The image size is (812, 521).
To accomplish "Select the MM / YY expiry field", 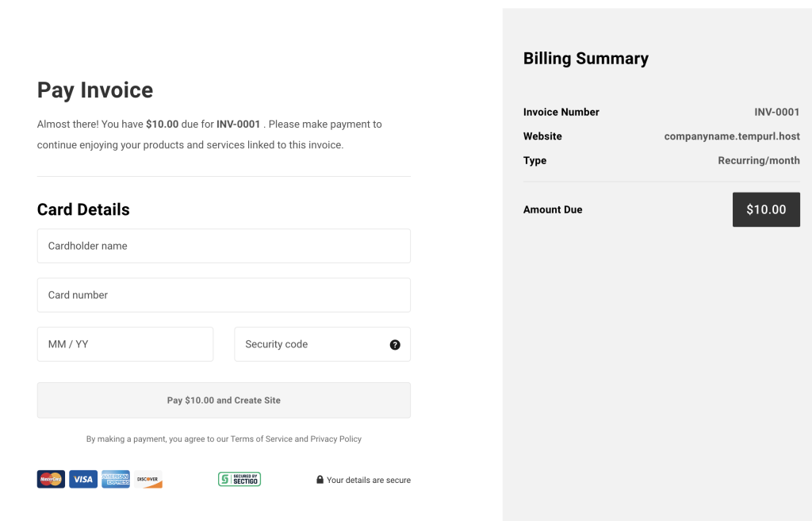I will [124, 343].
